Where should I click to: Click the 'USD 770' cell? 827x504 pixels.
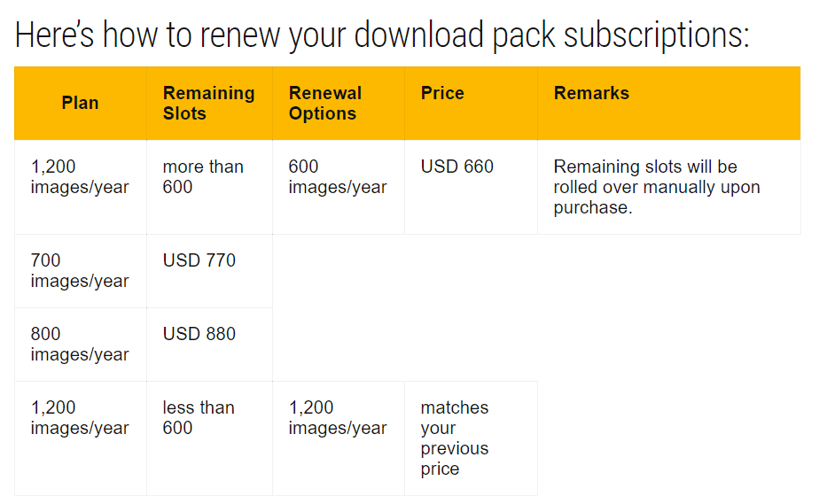click(199, 260)
